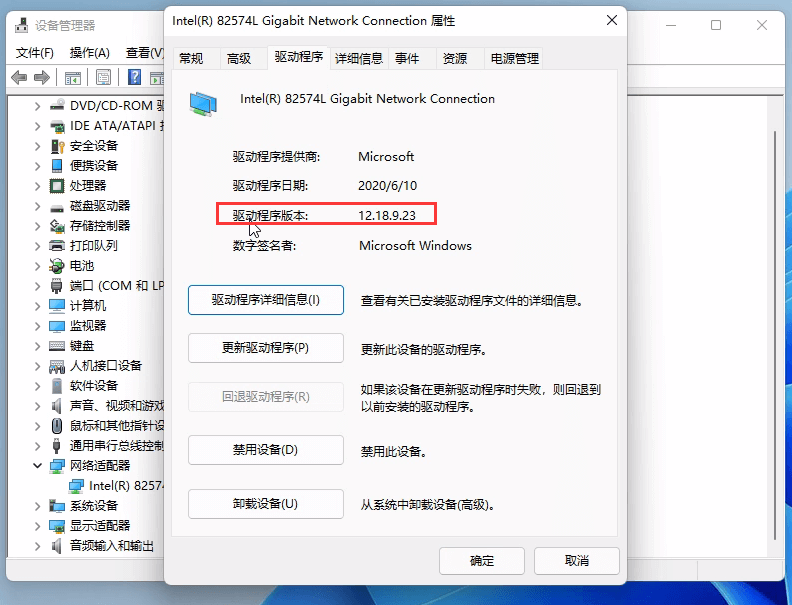Screen dimensions: 792x605
Task: Click the 更新驱动程序(P) button
Action: 266,348
